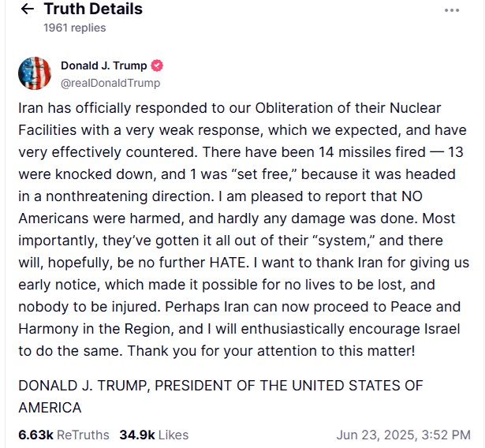Screen dimensions: 485x448
Task: Click the red verified badge checkmark
Action: pyautogui.click(x=157, y=65)
